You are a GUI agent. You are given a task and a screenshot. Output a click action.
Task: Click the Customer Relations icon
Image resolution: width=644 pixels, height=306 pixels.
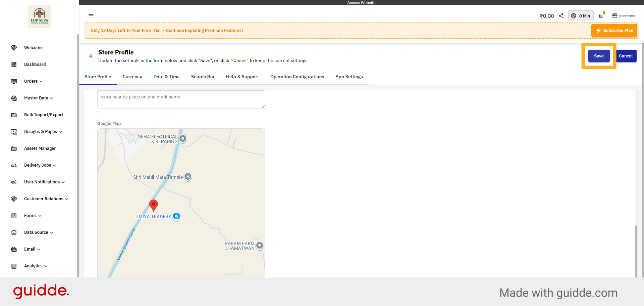14,199
